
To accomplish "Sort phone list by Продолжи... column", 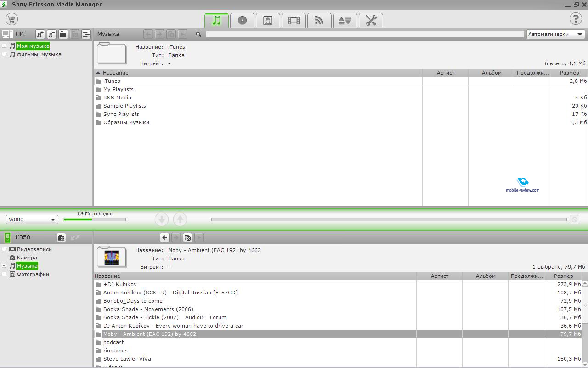I will [x=526, y=276].
